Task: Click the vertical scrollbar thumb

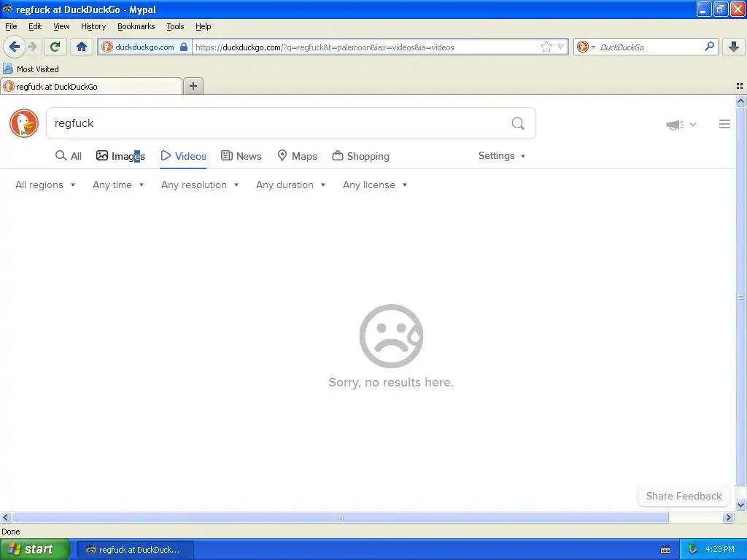Action: [x=740, y=296]
